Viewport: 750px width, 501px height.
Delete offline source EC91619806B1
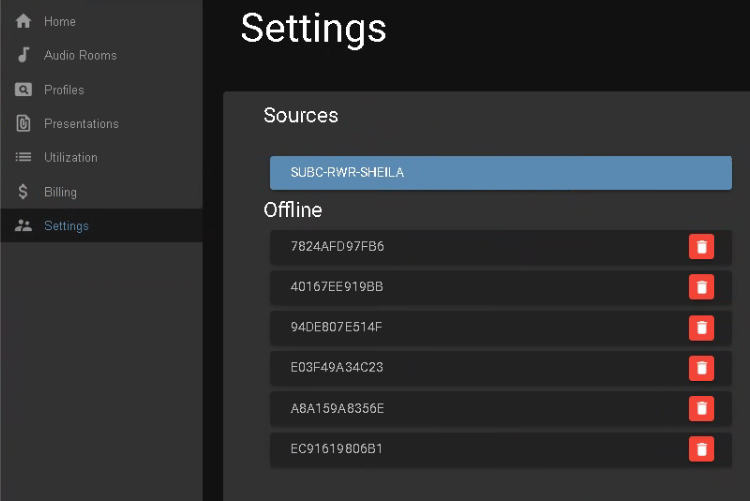(x=701, y=449)
